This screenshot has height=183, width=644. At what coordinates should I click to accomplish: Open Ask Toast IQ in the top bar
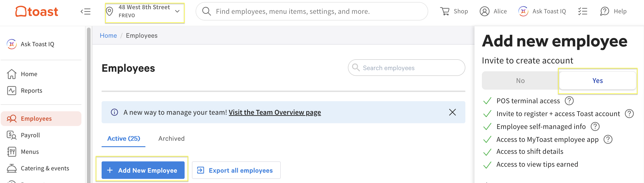click(542, 11)
